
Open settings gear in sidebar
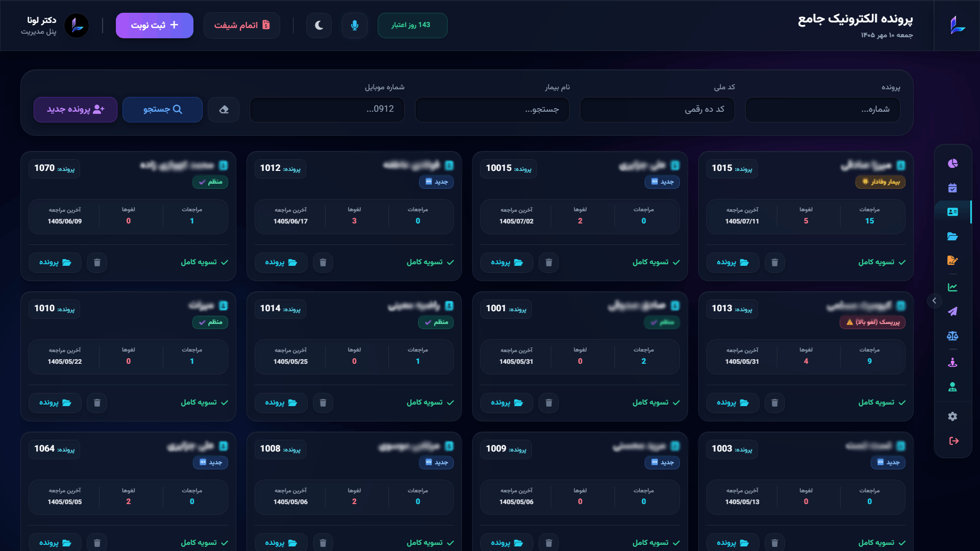point(952,416)
